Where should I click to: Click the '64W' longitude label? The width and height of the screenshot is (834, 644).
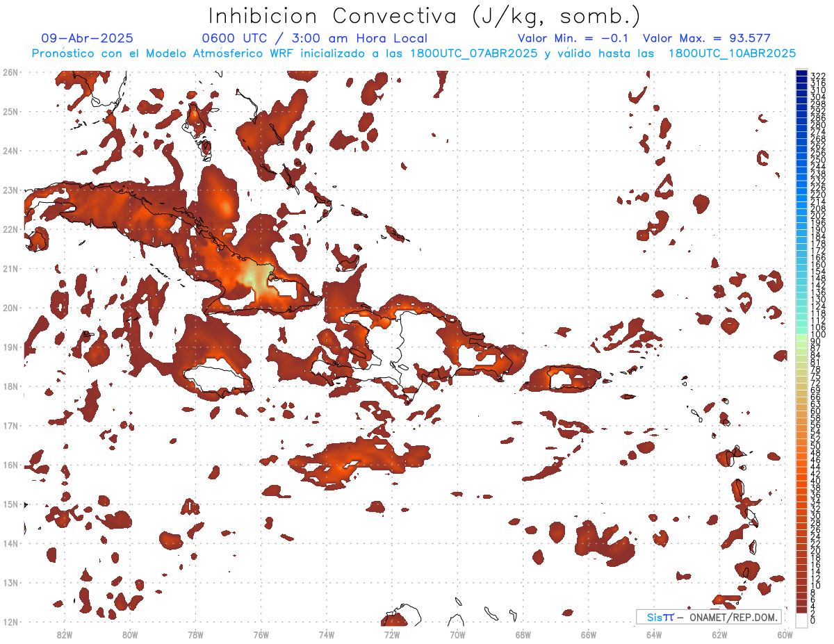coord(654,634)
